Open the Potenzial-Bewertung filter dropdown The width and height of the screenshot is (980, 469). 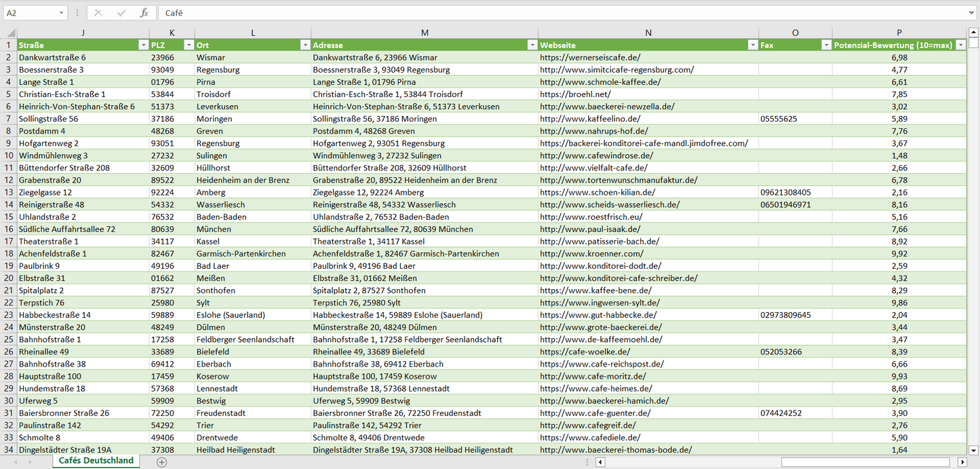[x=960, y=45]
